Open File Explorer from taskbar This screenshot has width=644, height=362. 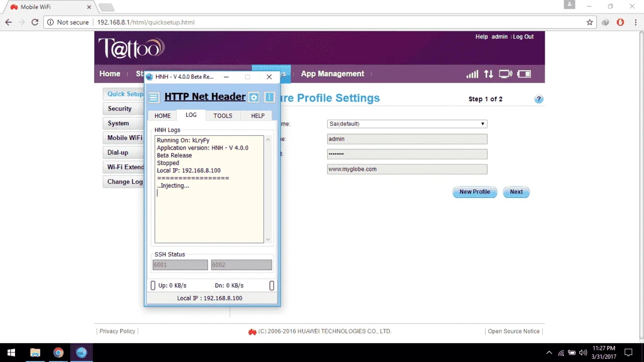35,353
